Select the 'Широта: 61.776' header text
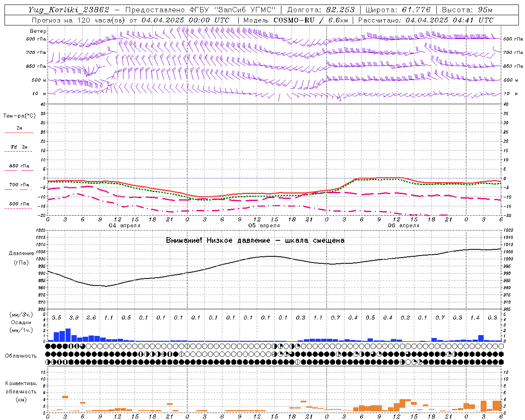The height and width of the screenshot is (420, 525). point(398,10)
